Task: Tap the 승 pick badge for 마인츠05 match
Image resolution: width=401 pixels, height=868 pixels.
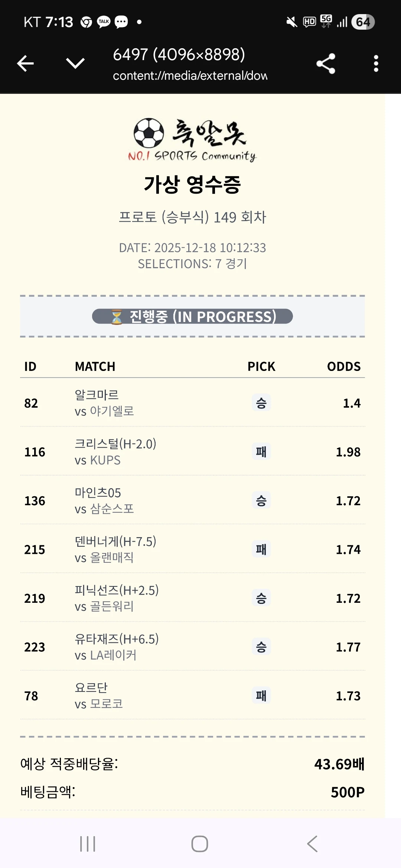Action: pyautogui.click(x=261, y=501)
